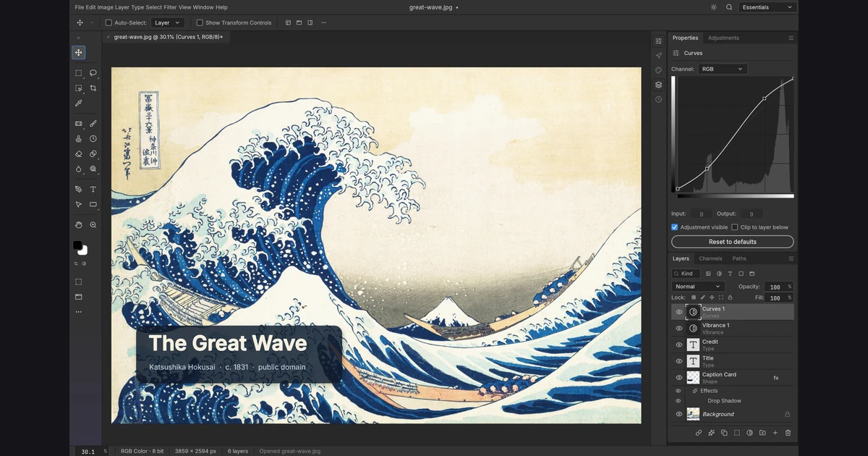
Task: Open the Layers panel icon in the dock strip
Action: (x=658, y=85)
